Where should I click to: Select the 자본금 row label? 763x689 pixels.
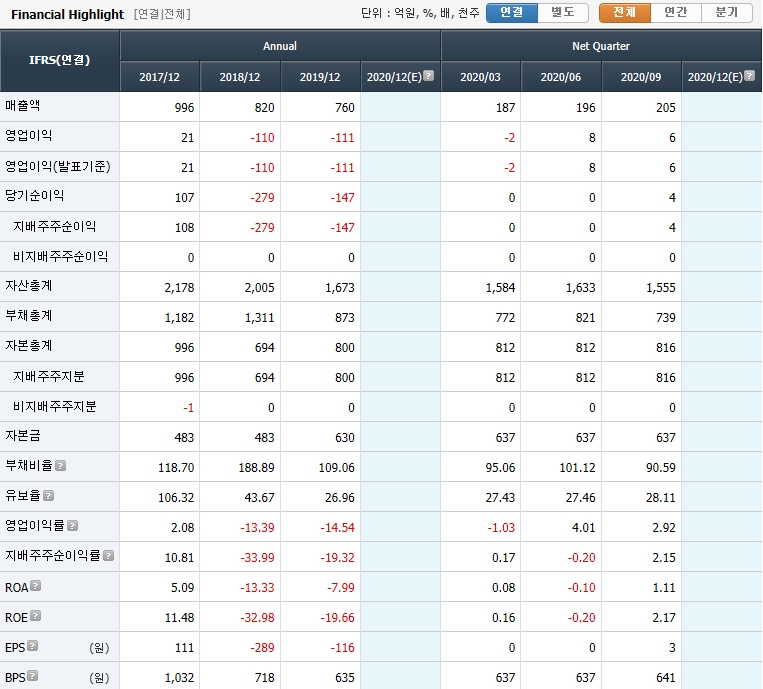coord(23,435)
